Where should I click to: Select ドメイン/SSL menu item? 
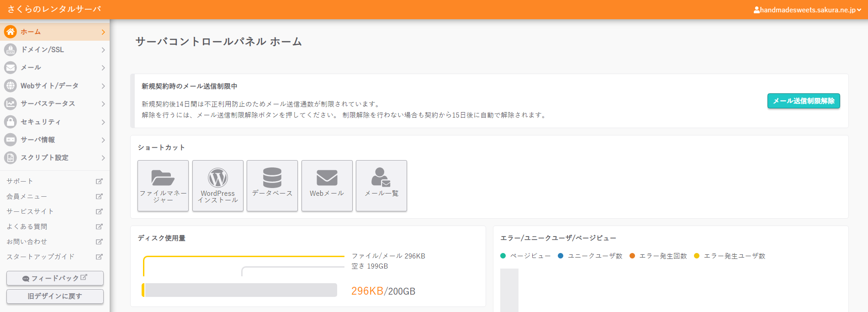pos(55,49)
